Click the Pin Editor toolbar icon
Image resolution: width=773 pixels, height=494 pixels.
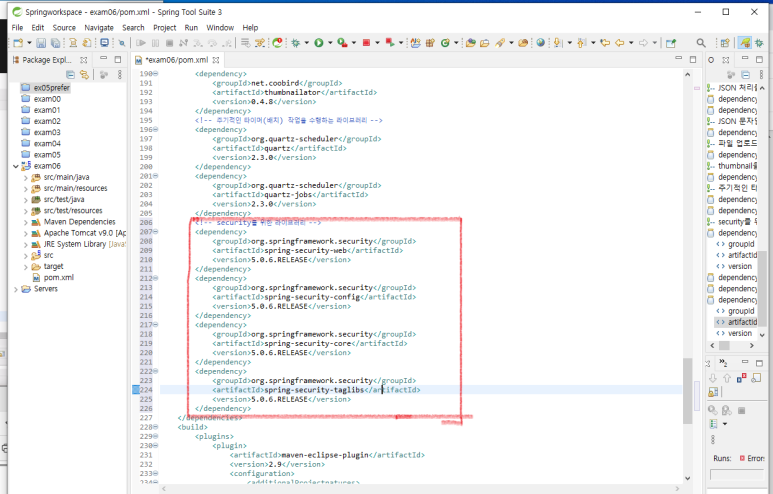click(x=671, y=43)
